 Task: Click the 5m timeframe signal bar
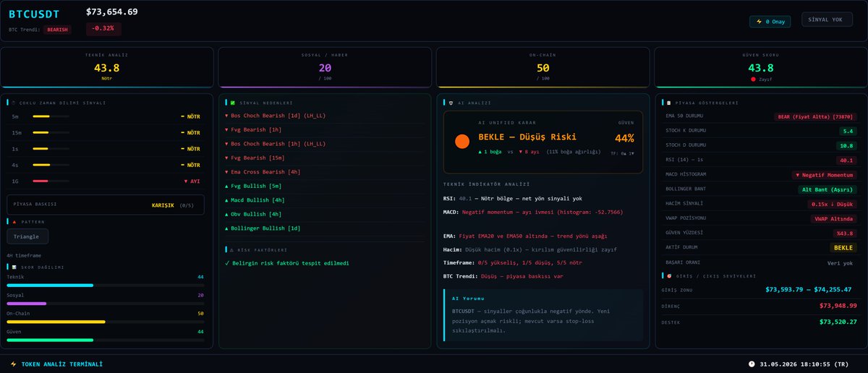pyautogui.click(x=51, y=116)
